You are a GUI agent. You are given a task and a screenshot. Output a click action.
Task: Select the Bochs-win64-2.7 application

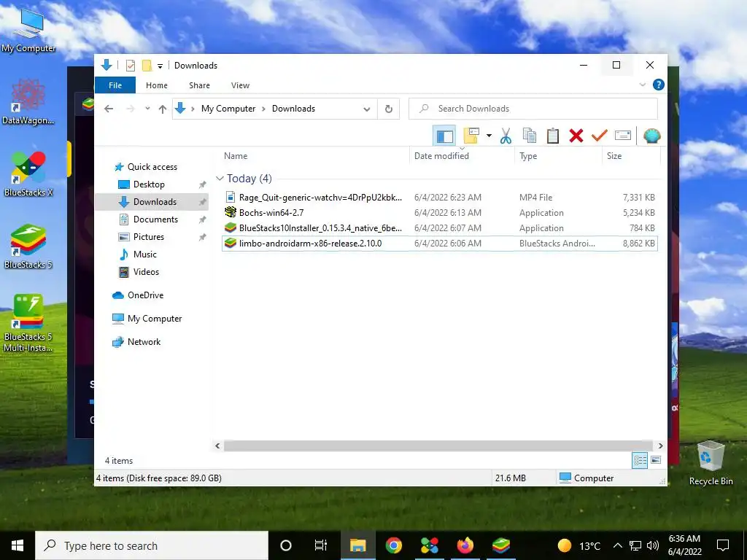(x=439, y=212)
